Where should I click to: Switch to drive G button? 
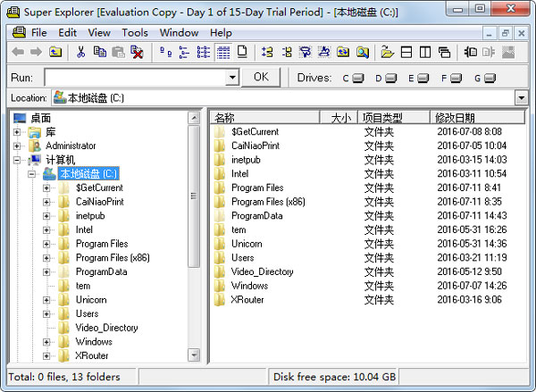[x=485, y=79]
